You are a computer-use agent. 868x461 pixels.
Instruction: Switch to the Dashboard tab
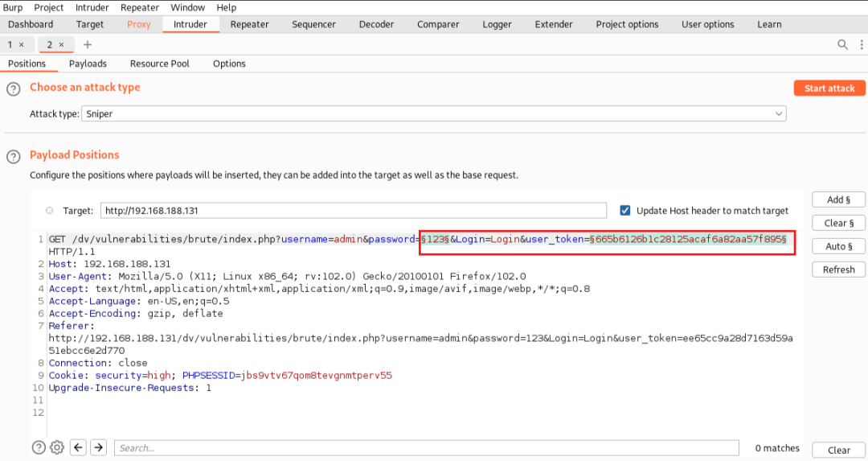(x=31, y=24)
